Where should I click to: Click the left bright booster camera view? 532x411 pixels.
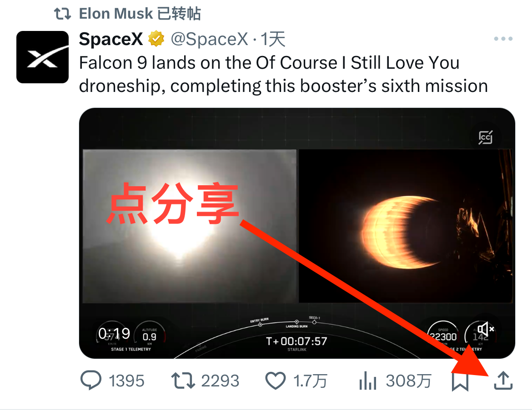tap(189, 226)
